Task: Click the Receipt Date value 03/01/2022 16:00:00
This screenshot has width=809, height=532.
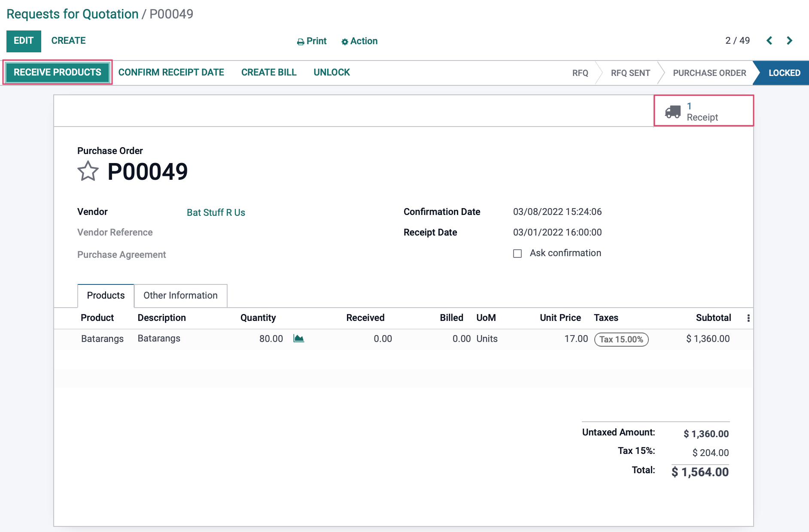Action: pos(557,233)
